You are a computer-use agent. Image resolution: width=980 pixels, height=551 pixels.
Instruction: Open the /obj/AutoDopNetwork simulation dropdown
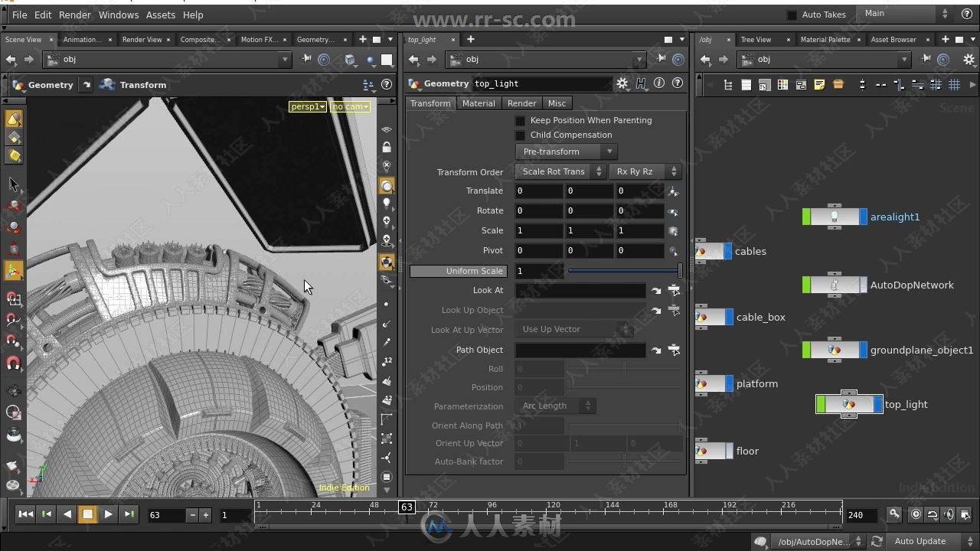pyautogui.click(x=817, y=541)
